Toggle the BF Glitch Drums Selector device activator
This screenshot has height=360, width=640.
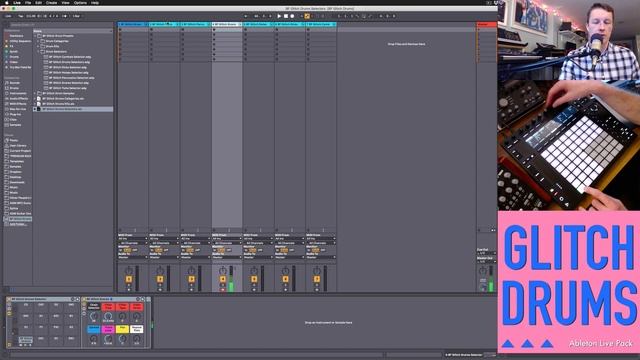pyautogui.click(x=9, y=299)
